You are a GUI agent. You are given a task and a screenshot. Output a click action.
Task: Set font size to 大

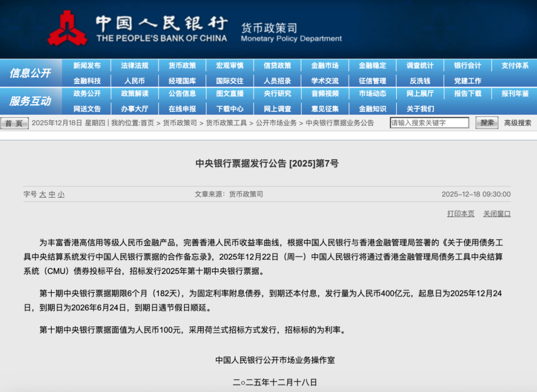tap(43, 195)
